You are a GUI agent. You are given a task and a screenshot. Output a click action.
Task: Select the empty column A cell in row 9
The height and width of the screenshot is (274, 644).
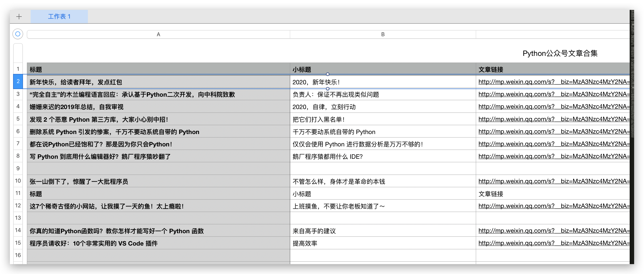tap(158, 168)
